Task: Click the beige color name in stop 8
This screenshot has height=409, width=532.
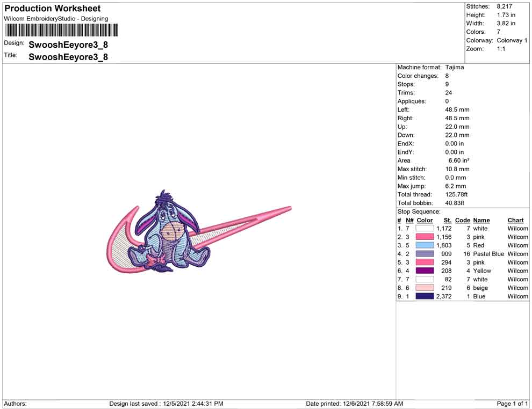Action: (480, 288)
